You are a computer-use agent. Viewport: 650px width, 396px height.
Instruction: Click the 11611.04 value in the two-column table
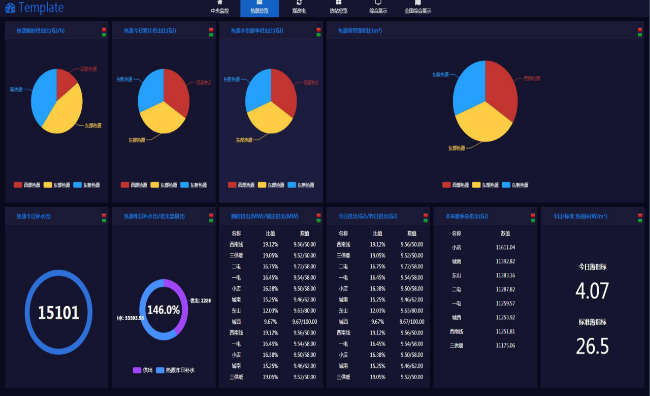(505, 247)
